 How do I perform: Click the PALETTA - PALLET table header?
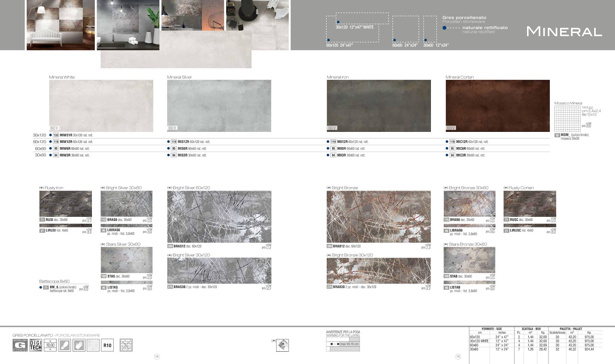coord(571,329)
